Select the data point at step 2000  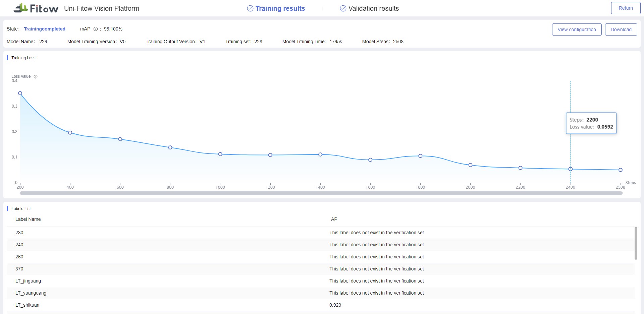[x=470, y=165]
